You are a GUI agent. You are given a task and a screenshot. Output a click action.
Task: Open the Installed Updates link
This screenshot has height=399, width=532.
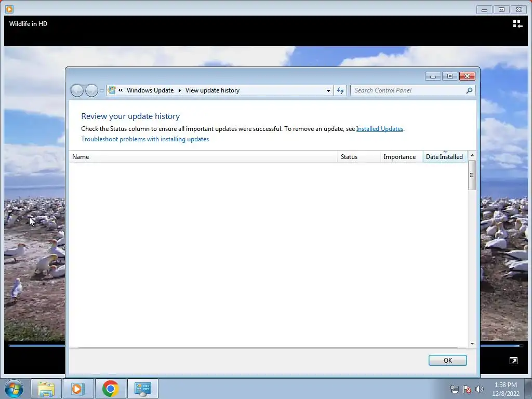point(380,129)
